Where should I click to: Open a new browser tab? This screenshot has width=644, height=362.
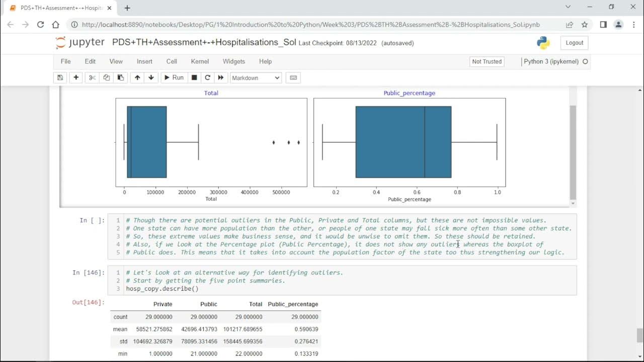127,8
